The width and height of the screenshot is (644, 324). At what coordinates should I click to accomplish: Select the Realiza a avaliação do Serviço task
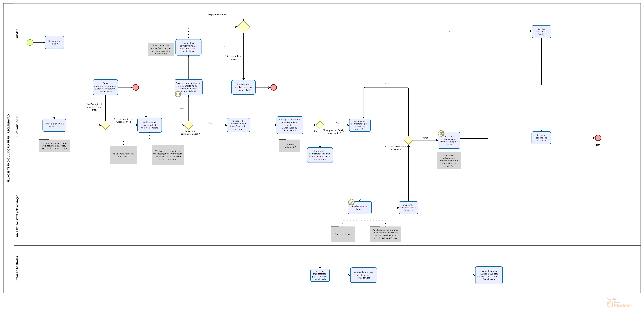click(x=541, y=32)
